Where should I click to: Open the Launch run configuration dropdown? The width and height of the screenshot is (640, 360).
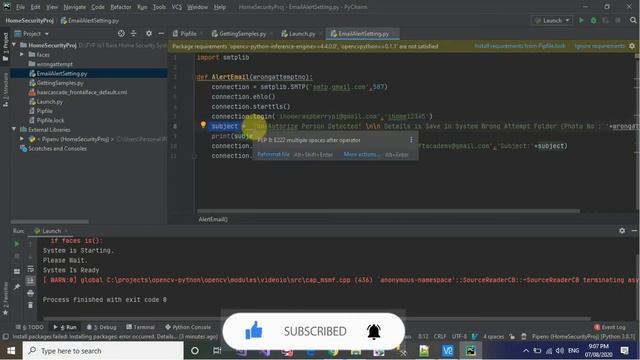click(552, 20)
